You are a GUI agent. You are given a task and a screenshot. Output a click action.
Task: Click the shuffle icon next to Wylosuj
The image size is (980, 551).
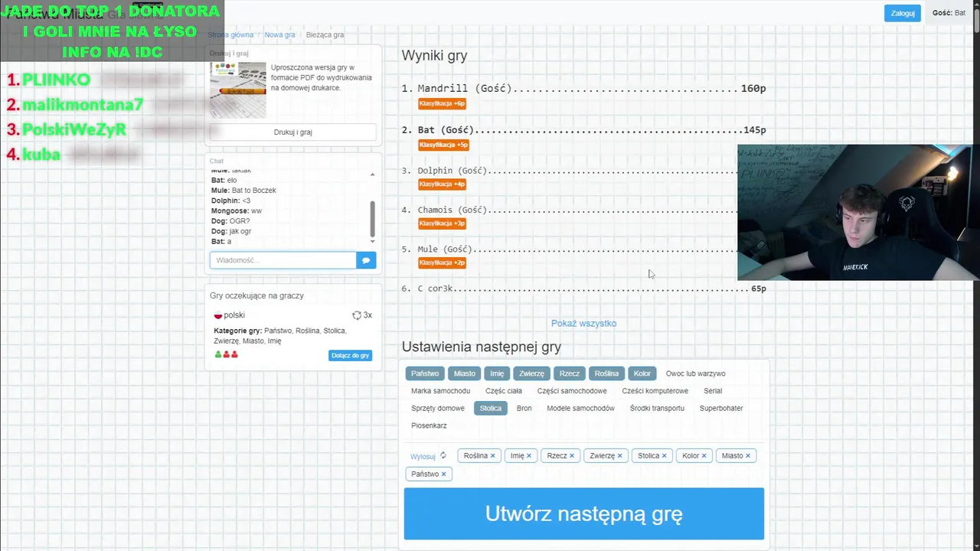coord(443,455)
